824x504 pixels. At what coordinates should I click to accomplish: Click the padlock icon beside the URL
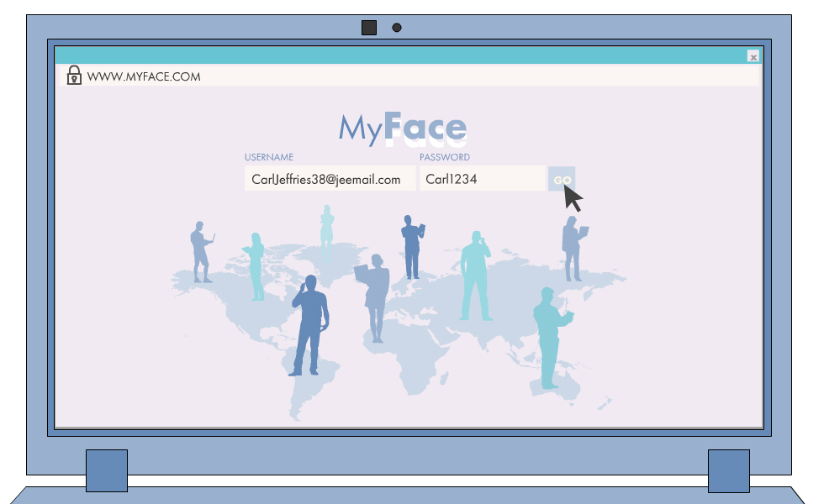[74, 76]
